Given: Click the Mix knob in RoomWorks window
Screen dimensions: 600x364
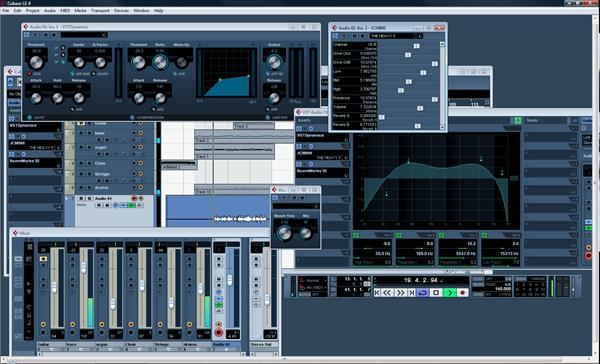Looking at the screenshot, I should coord(306,233).
